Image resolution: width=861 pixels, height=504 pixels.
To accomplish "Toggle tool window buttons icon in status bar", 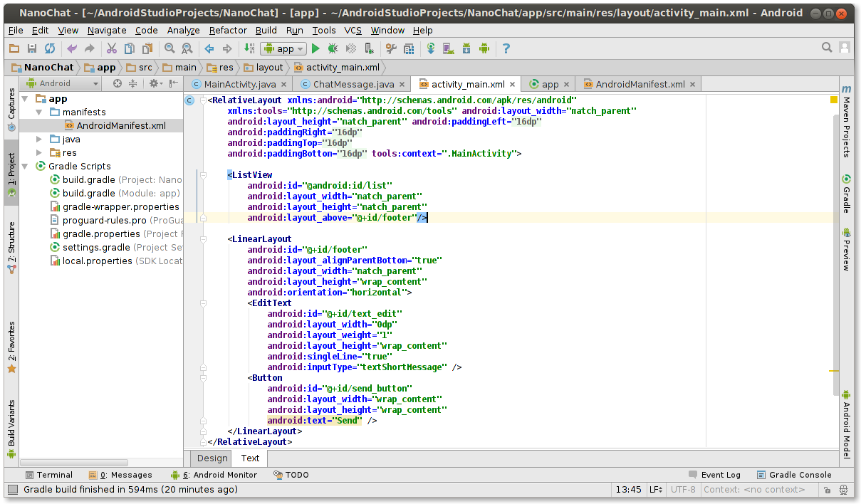I will 12,490.
